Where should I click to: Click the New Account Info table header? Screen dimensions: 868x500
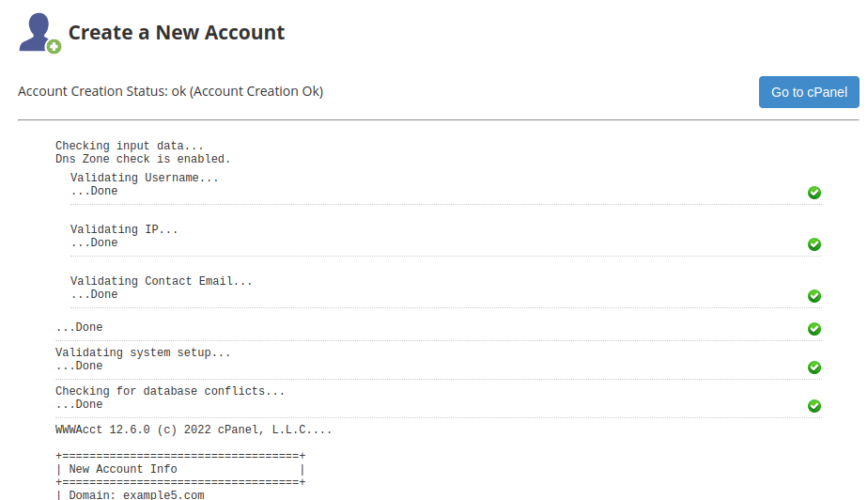(122, 469)
